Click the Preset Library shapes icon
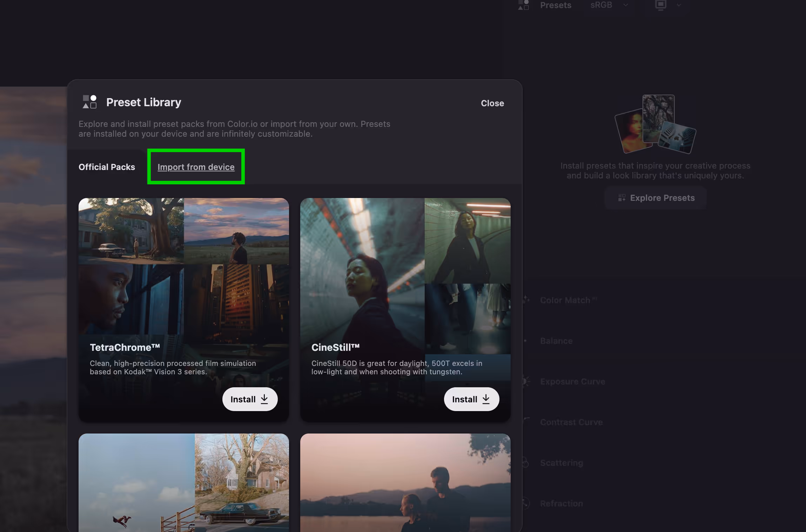The height and width of the screenshot is (532, 806). (x=89, y=102)
